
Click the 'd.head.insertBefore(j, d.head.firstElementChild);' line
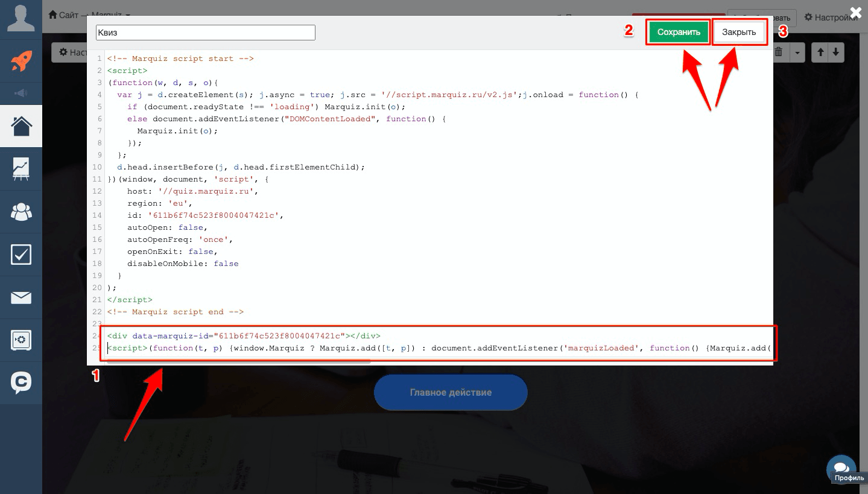coord(241,167)
